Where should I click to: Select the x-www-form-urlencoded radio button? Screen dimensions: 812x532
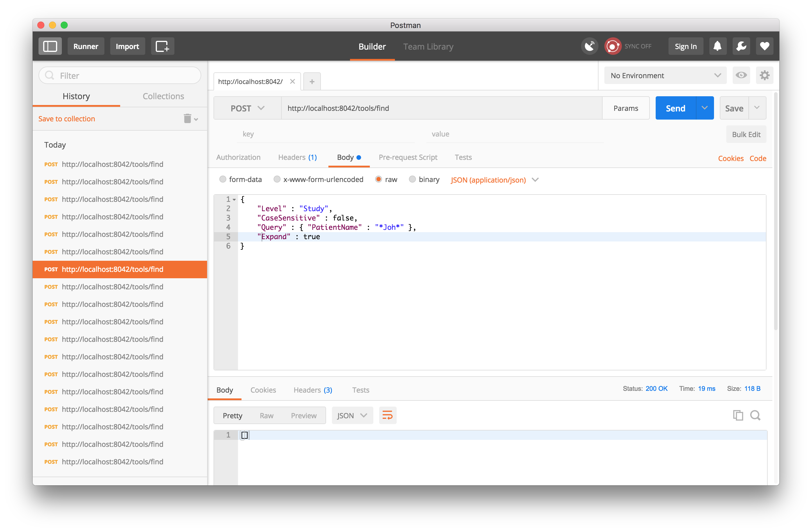point(277,179)
